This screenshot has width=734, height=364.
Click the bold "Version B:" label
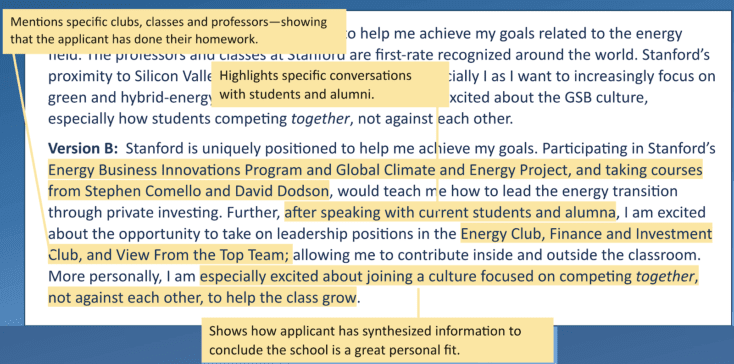click(83, 149)
